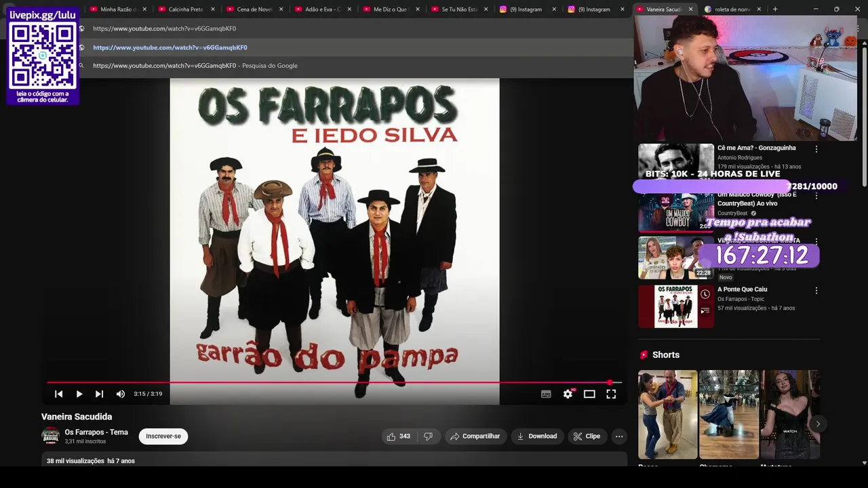Click Os Farrapos - Topic channel name
This screenshot has height=488, width=868.
[741, 299]
